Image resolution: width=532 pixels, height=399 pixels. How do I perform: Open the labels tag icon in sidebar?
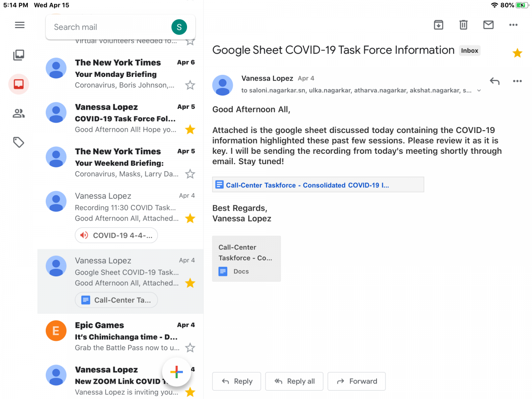click(19, 143)
